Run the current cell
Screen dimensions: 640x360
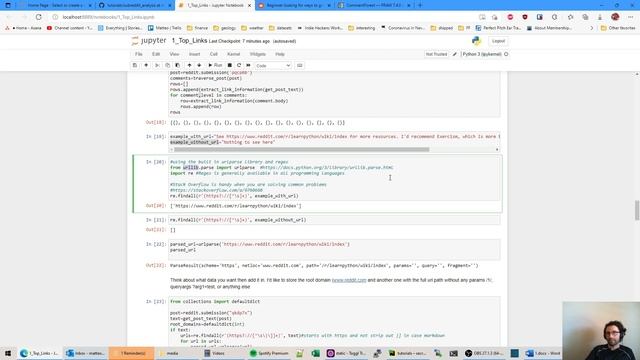pyautogui.click(x=215, y=65)
